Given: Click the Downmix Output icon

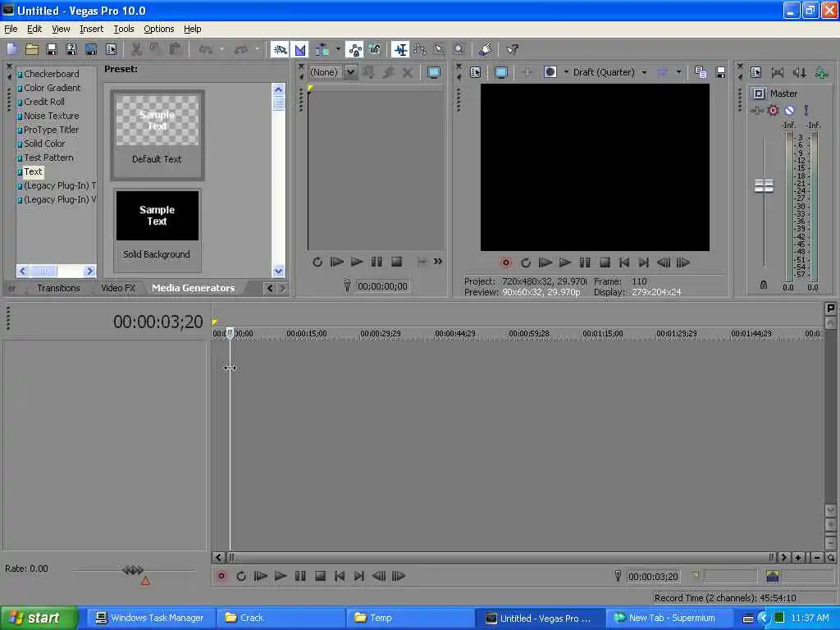Looking at the screenshot, I should [778, 72].
